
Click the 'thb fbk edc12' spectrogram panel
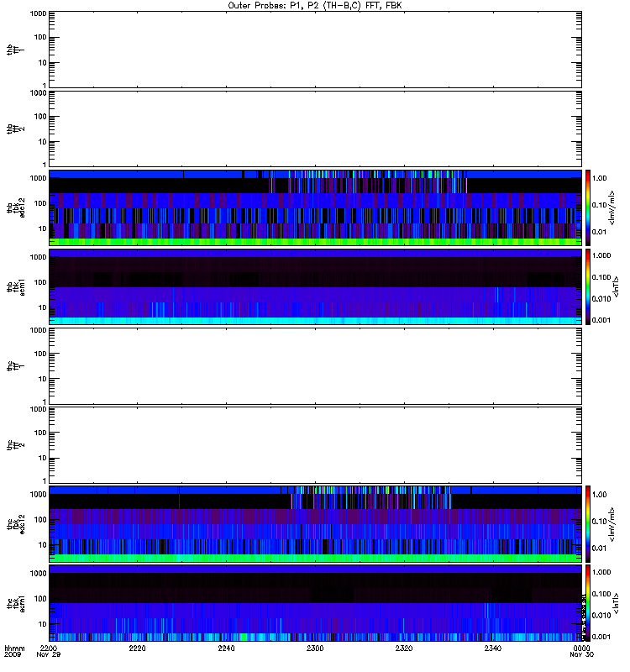point(315,207)
